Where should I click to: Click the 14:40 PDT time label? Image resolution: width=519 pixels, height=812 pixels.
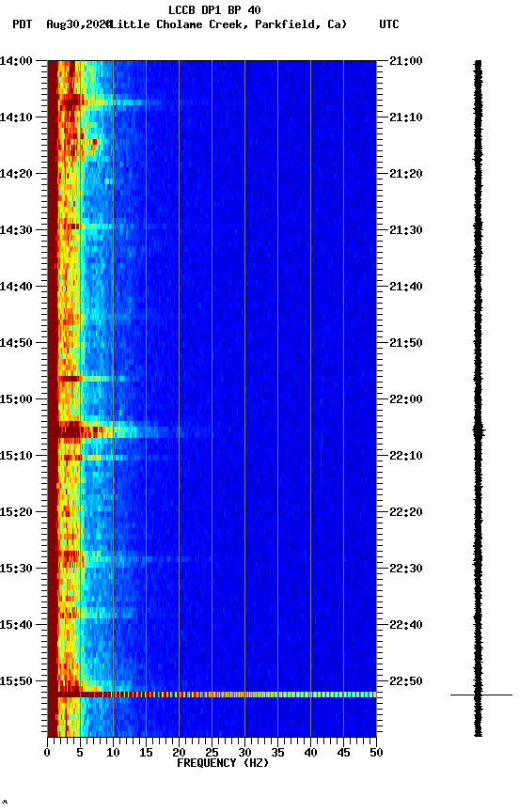pos(16,287)
